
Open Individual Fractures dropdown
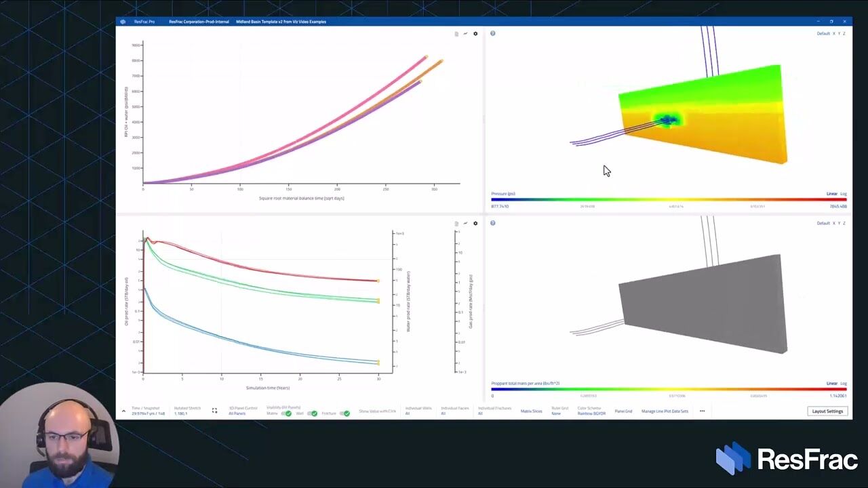(x=494, y=411)
